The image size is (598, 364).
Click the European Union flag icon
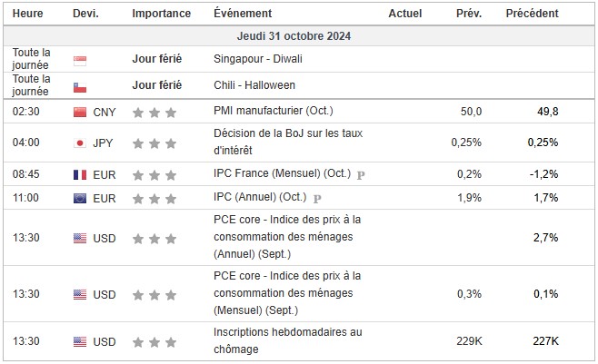point(79,198)
